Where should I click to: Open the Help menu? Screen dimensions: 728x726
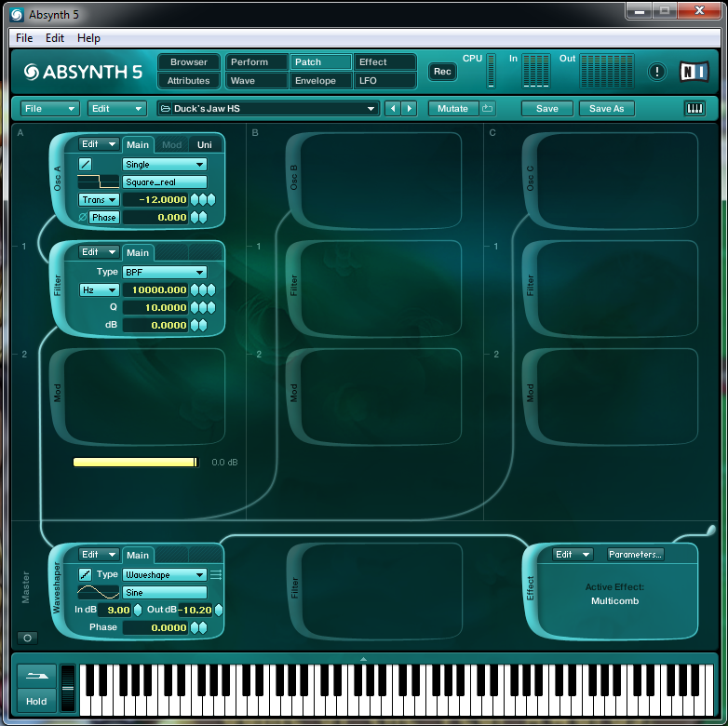pyautogui.click(x=88, y=38)
